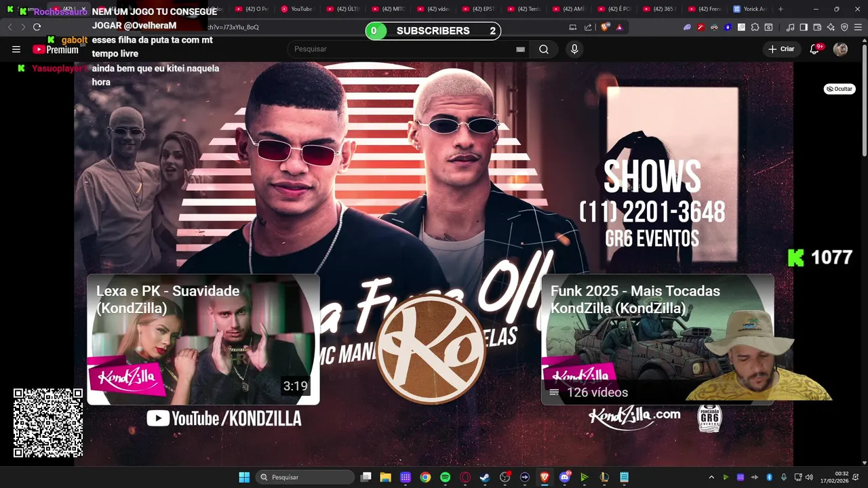Open the Bluetooth tray icon

[x=770, y=477]
